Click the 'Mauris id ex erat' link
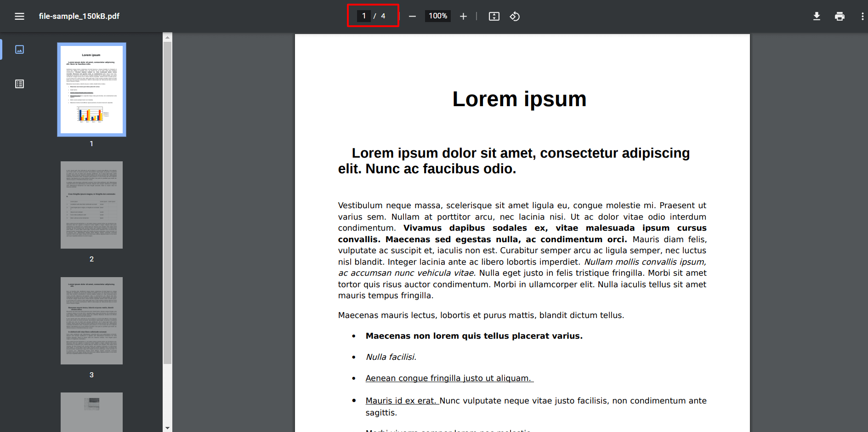 (x=401, y=400)
